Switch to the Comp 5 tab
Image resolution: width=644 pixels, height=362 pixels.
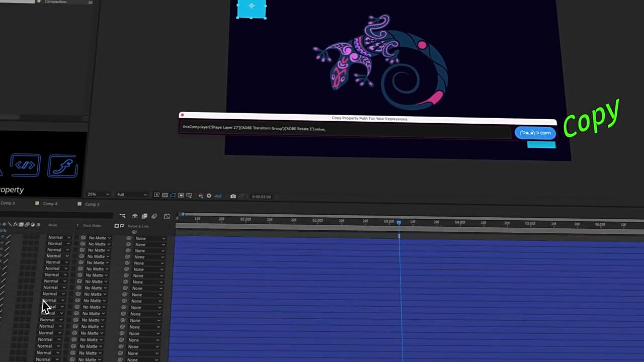(x=92, y=204)
